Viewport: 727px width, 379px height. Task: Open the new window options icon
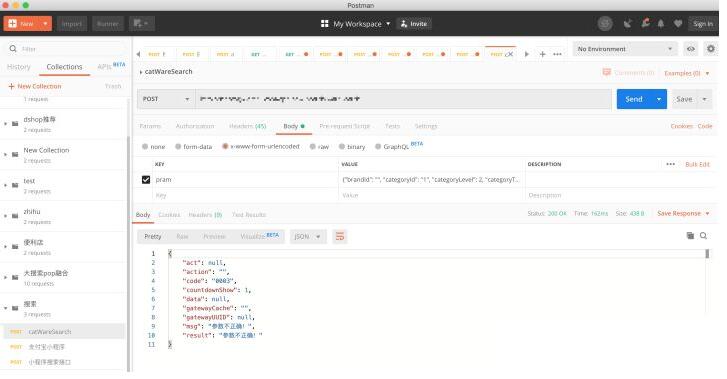141,24
